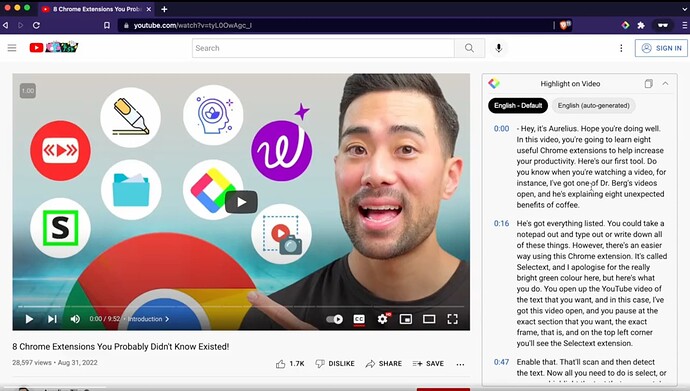690x391 pixels.
Task: Jump to transcript timestamp 0:16
Action: pos(501,223)
